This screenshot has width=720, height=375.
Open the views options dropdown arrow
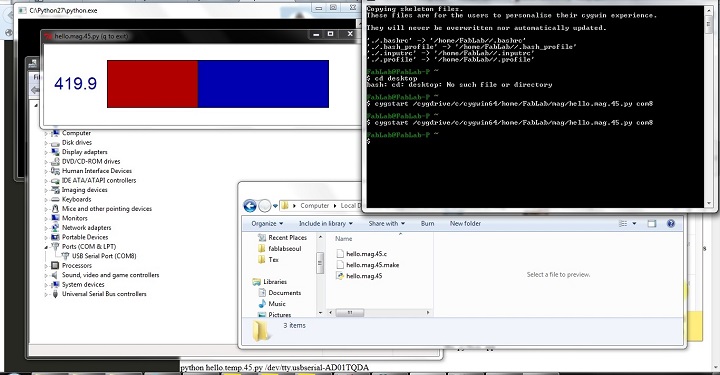pos(635,224)
